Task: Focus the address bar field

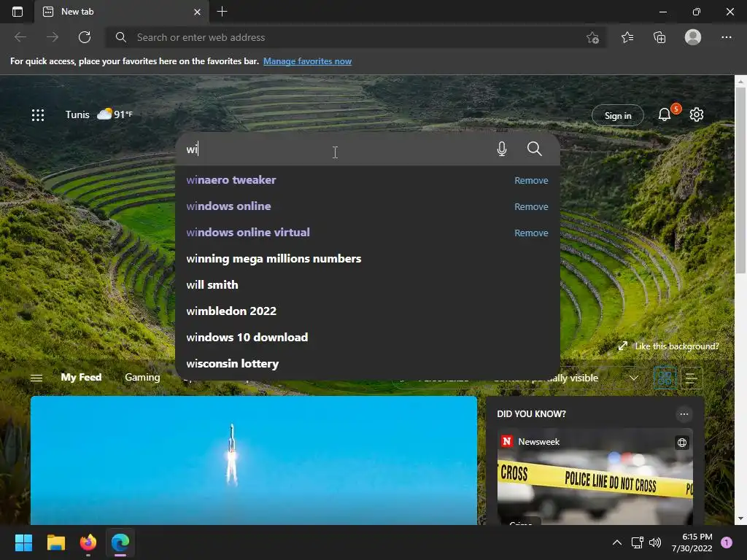Action: [355, 37]
